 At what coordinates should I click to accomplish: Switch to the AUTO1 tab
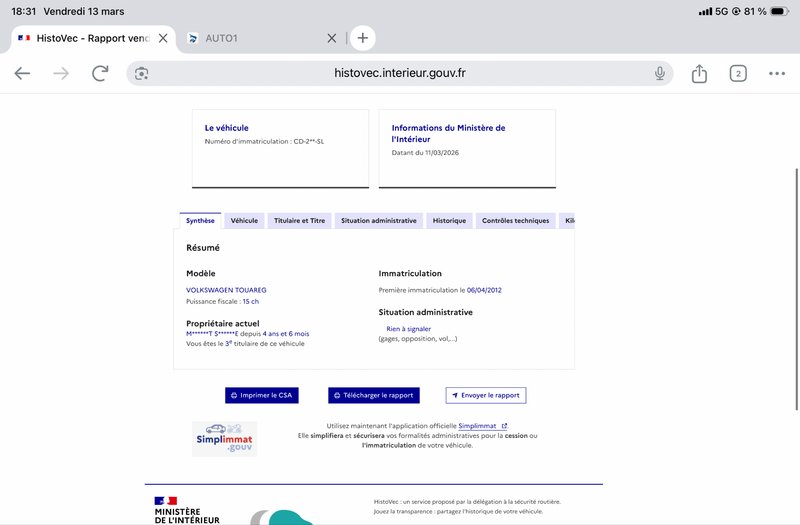pyautogui.click(x=262, y=38)
